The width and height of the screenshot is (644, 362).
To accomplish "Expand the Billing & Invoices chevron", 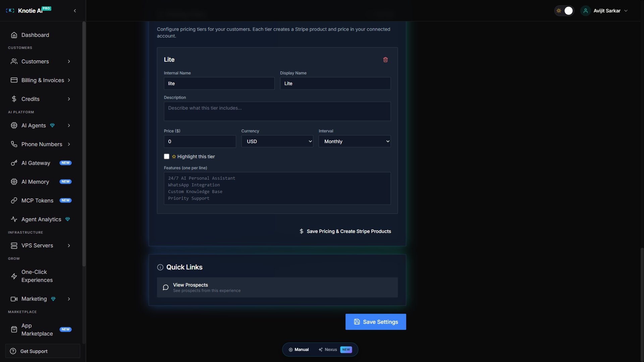I will pos(69,80).
